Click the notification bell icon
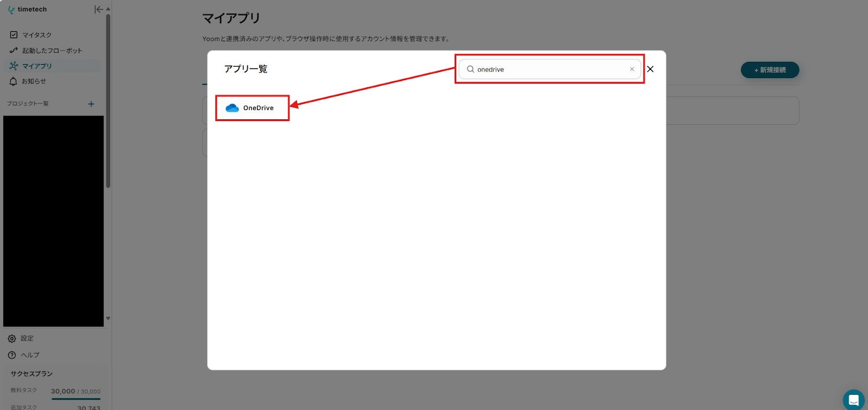The image size is (868, 410). click(x=14, y=81)
